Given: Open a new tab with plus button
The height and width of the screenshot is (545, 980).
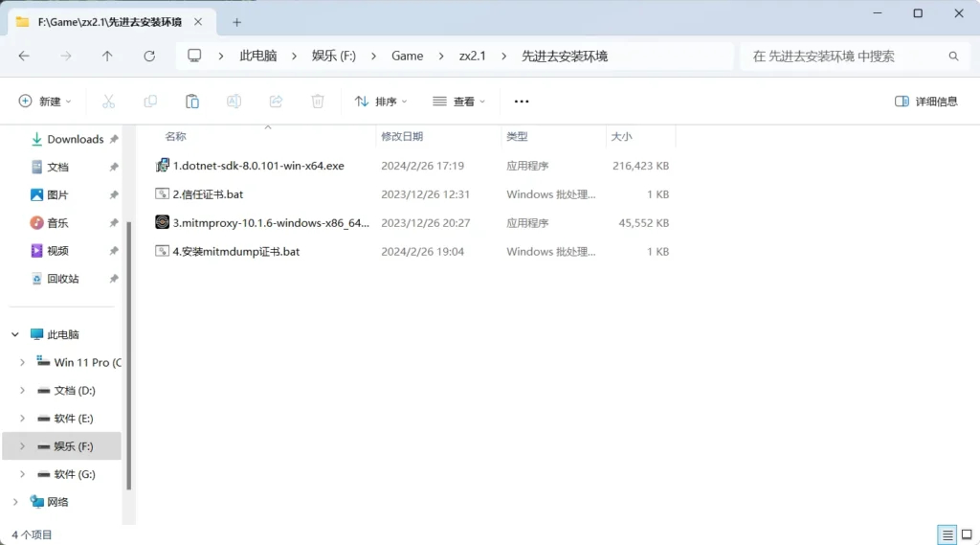Looking at the screenshot, I should point(237,23).
